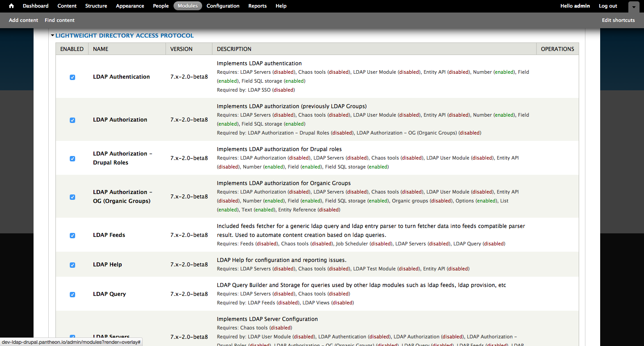Click the LDAP Authorization - Drupal Roles name
This screenshot has height=346, width=644.
click(x=123, y=158)
